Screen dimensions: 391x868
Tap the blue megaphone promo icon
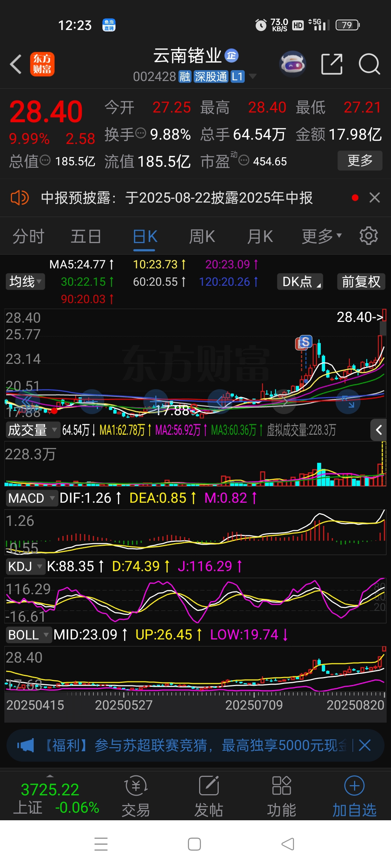tap(25, 745)
